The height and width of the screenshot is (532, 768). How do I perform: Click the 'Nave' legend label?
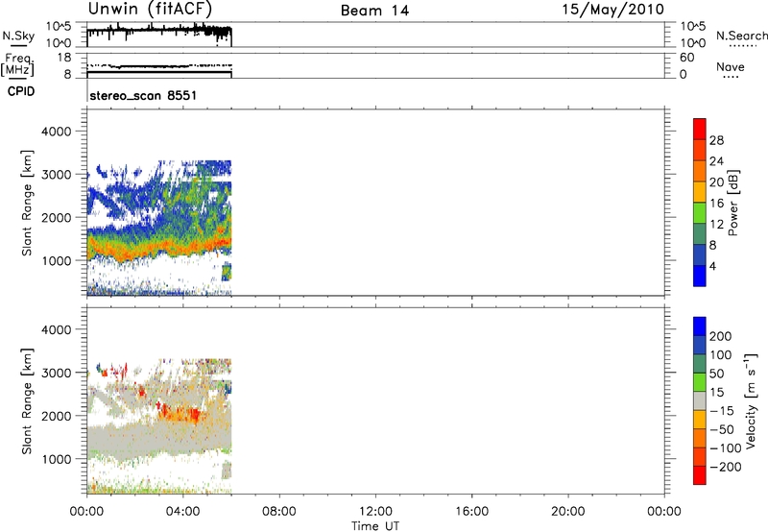731,66
